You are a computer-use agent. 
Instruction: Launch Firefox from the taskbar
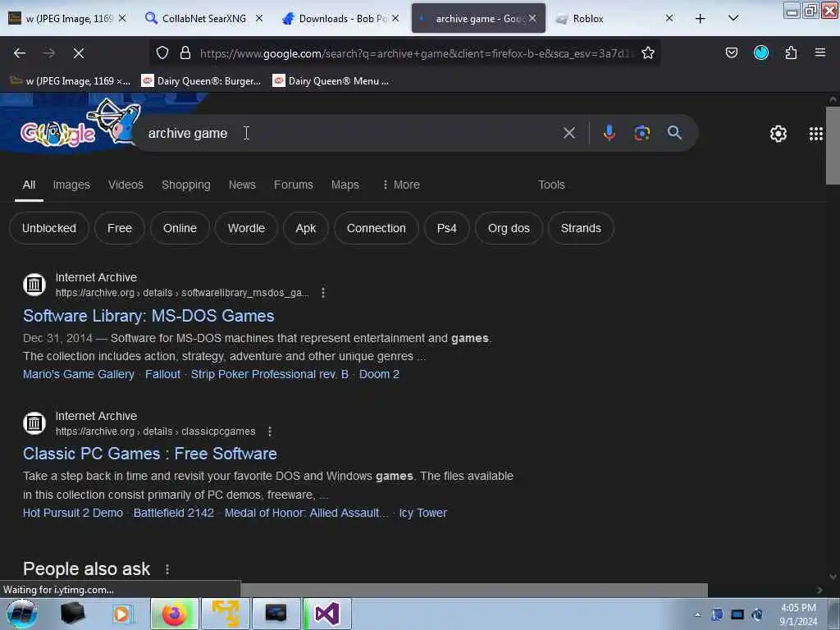tap(174, 614)
